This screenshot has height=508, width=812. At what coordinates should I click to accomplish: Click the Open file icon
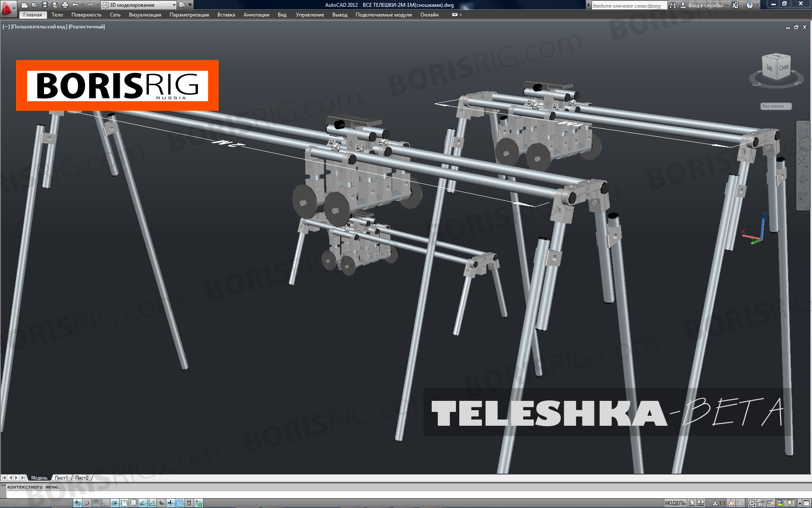(x=35, y=5)
